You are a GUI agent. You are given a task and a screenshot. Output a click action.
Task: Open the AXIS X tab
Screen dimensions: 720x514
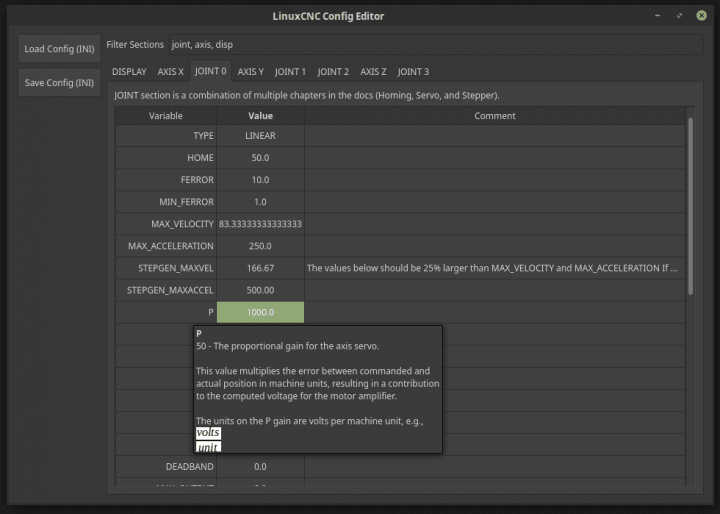170,72
